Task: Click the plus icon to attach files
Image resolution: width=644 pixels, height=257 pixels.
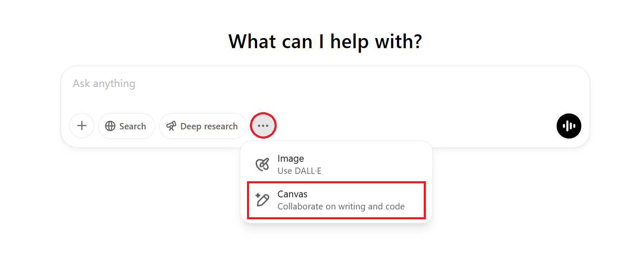Action: pos(81,126)
